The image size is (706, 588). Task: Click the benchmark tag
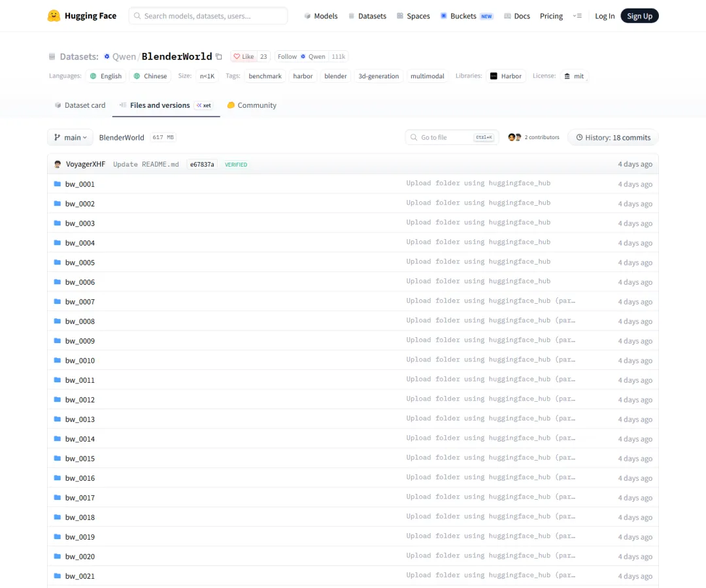pyautogui.click(x=265, y=76)
